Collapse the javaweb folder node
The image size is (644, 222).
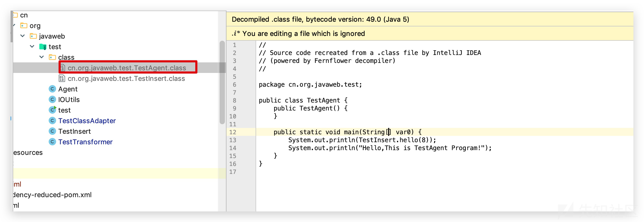[x=23, y=36]
